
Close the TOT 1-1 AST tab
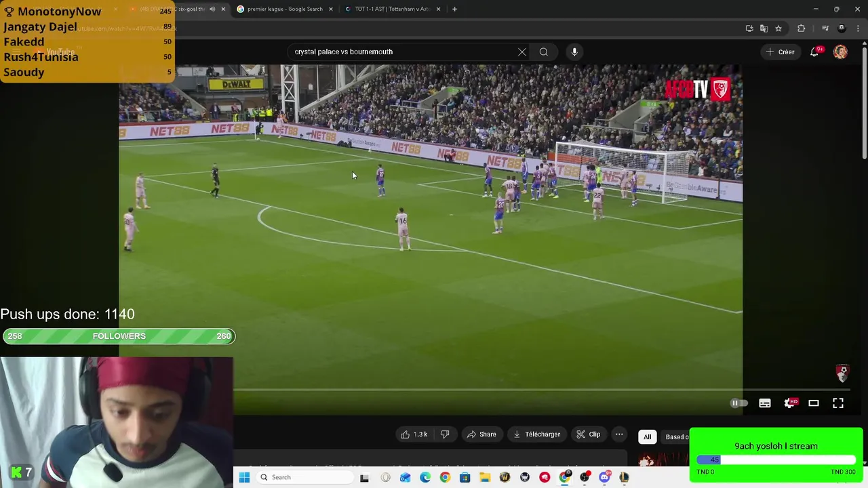click(x=438, y=9)
